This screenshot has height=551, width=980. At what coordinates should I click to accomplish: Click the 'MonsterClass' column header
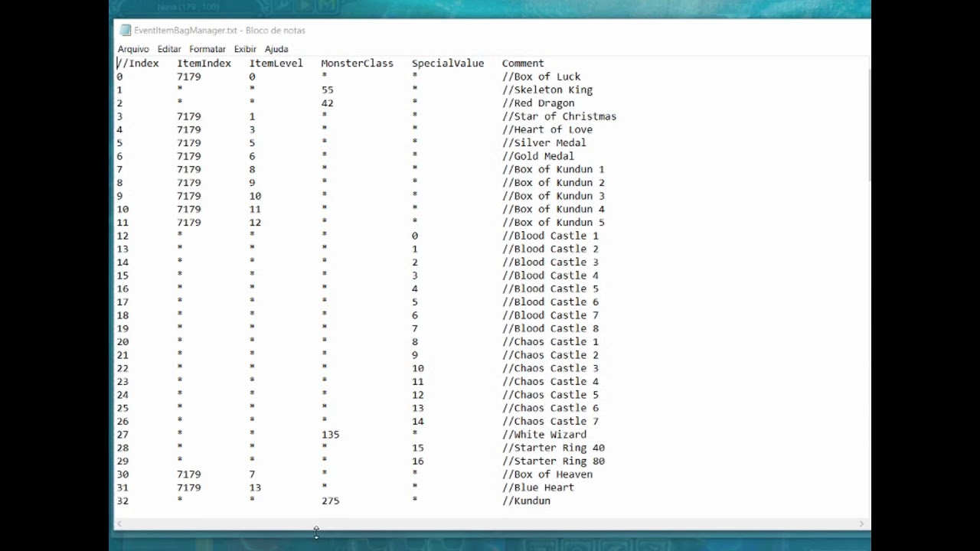[357, 64]
